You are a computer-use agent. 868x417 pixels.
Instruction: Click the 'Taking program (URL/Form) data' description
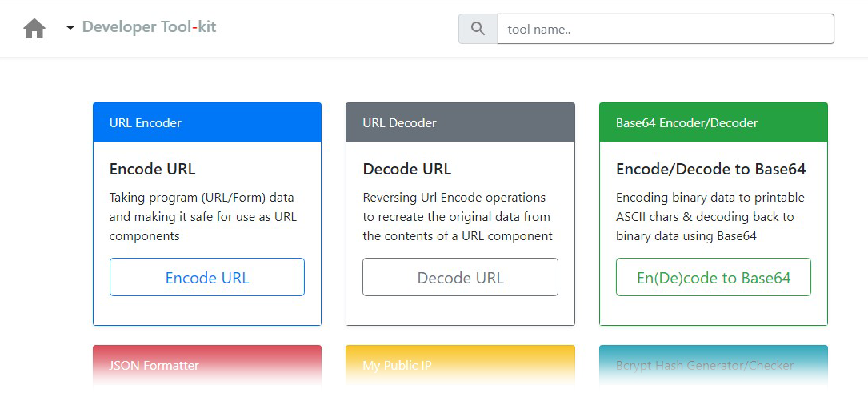click(203, 217)
